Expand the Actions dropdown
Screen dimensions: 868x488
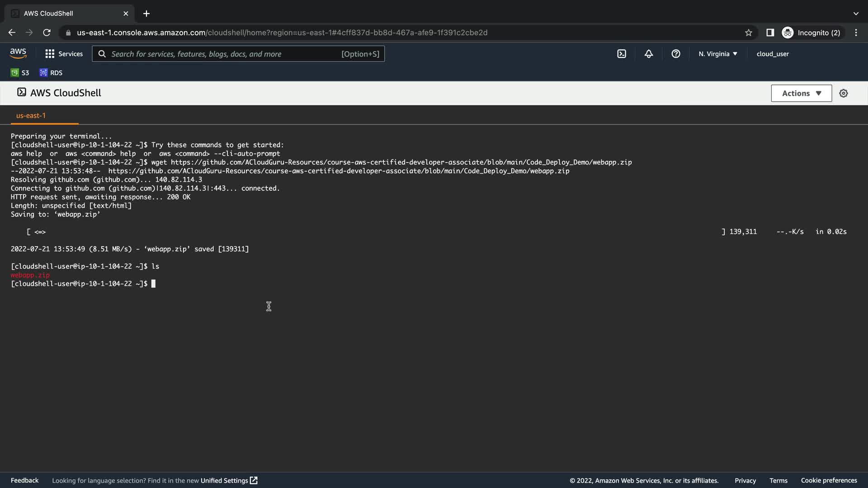click(801, 93)
